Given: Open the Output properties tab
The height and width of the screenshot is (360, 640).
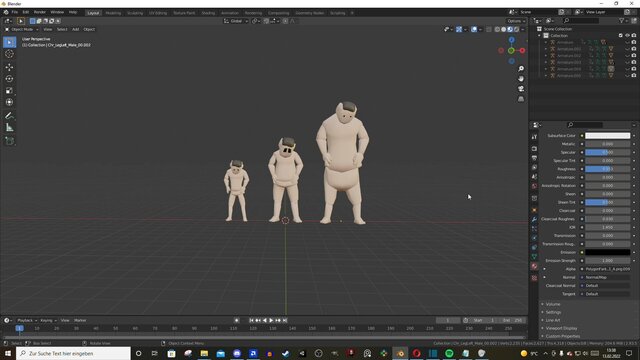Looking at the screenshot, I should 534,158.
